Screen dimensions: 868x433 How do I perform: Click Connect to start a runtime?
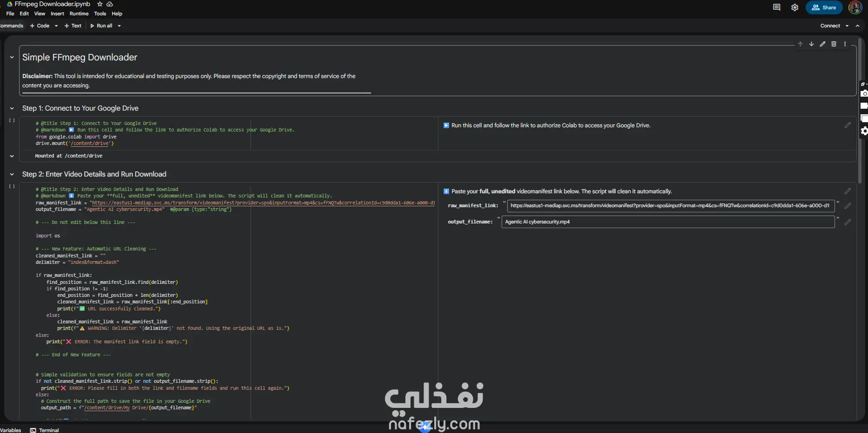830,26
